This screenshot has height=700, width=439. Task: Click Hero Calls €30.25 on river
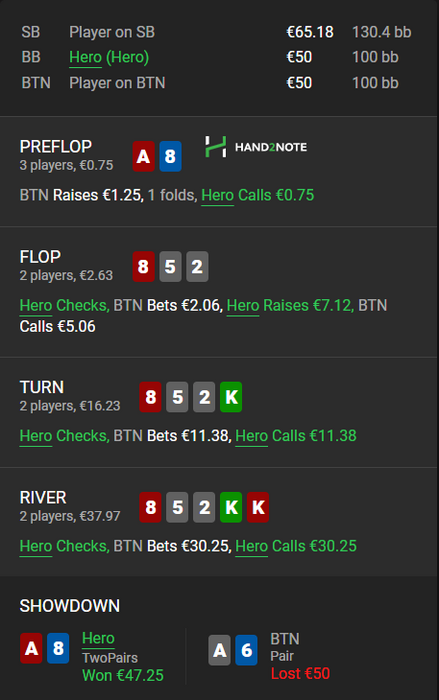(296, 546)
